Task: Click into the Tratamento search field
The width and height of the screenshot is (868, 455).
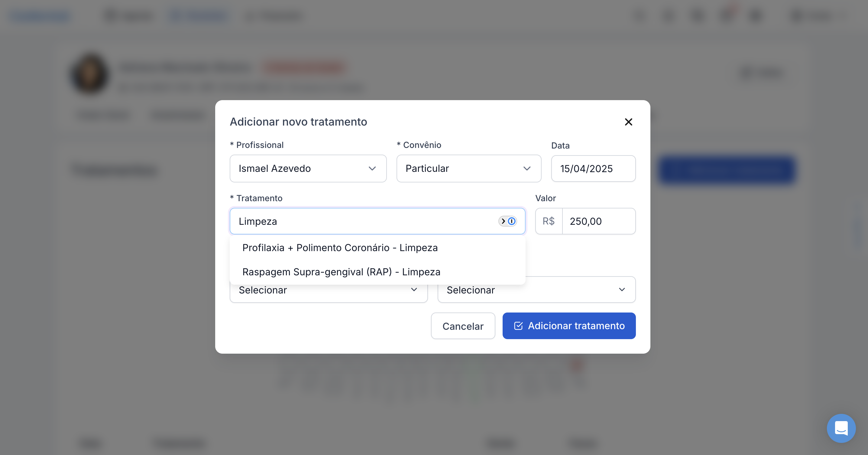Action: click(364, 221)
